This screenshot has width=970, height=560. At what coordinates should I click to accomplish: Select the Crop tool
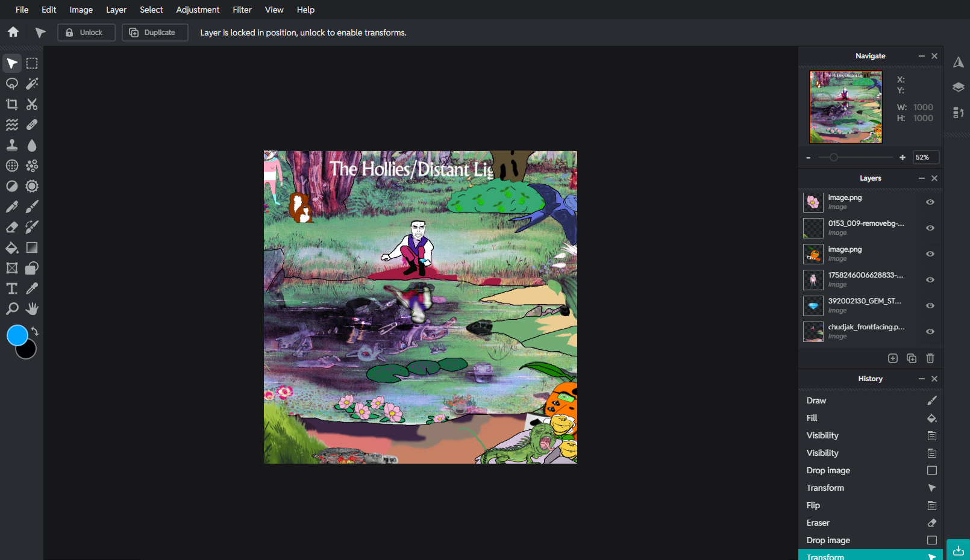tap(12, 104)
